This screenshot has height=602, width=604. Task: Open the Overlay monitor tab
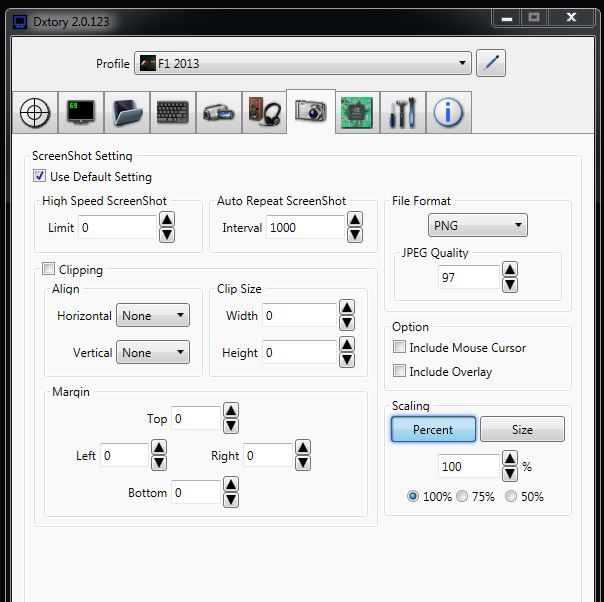pyautogui.click(x=81, y=112)
